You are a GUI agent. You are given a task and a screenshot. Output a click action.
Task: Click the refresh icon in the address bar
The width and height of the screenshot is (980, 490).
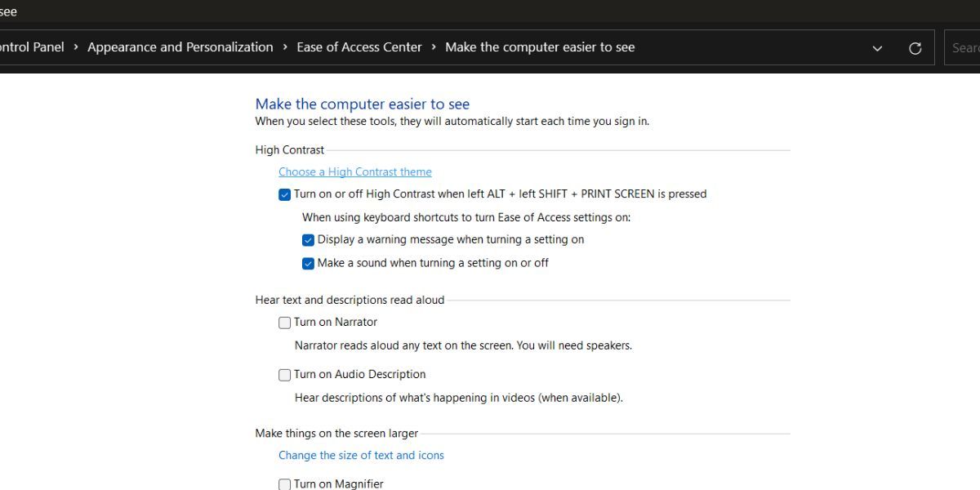click(x=915, y=48)
